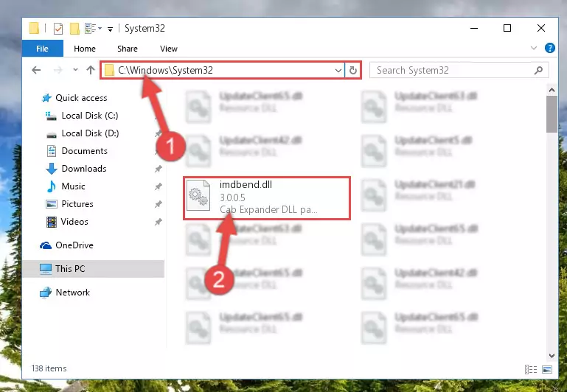This screenshot has height=392, width=567.
Task: Unpin Pictures using its pin icon
Action: pos(158,204)
